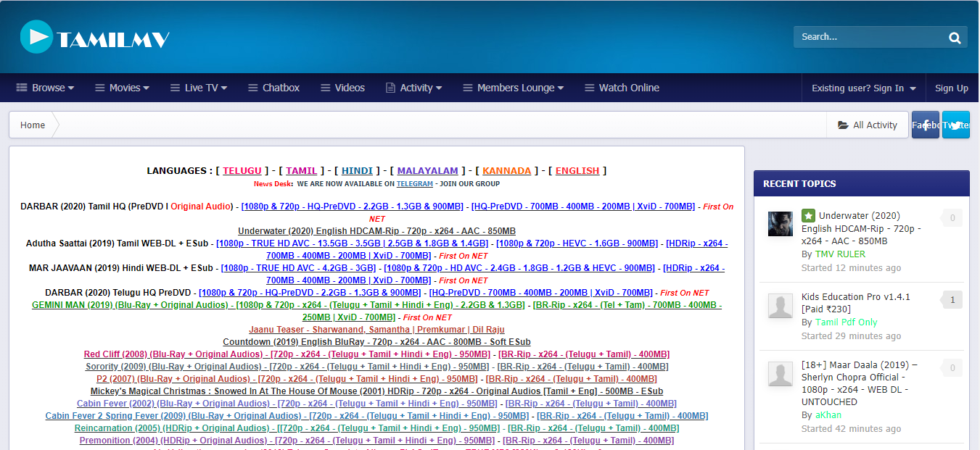Image resolution: width=980 pixels, height=450 pixels.
Task: Select the ENGLISH language link
Action: (x=577, y=171)
